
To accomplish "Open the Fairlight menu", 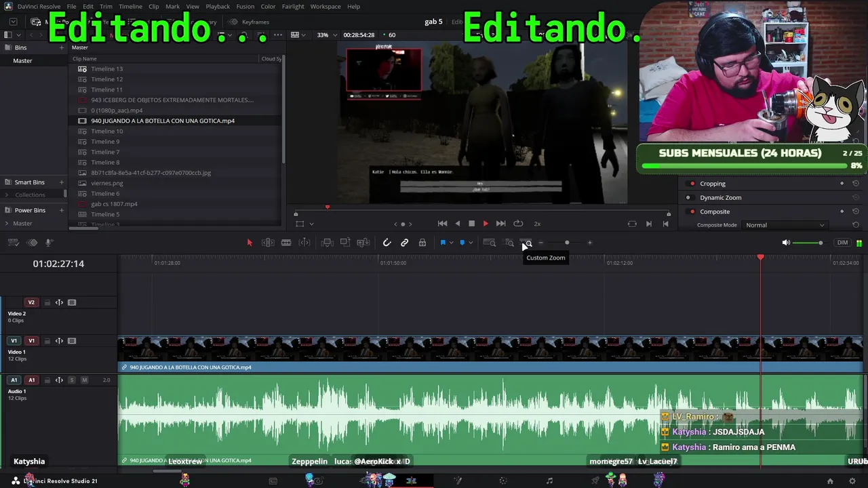I will (293, 7).
